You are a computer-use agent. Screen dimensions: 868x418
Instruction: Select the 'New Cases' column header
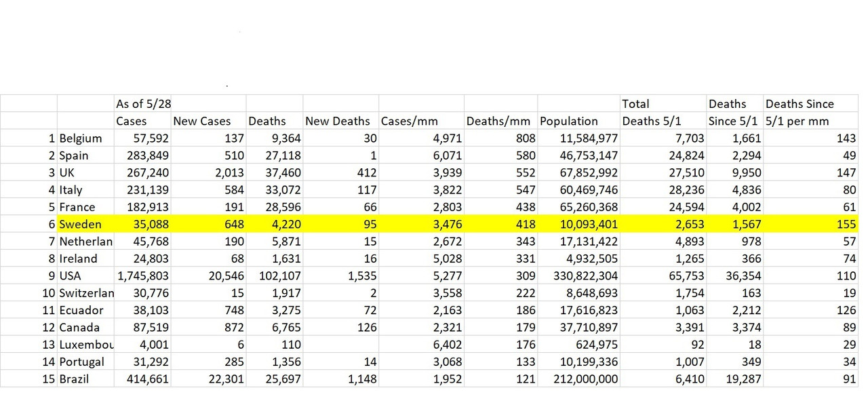(208, 121)
